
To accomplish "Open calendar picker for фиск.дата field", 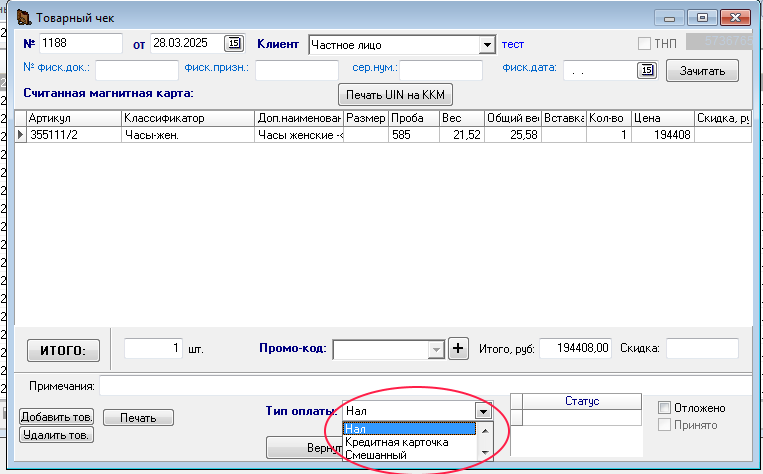I will click(x=646, y=70).
